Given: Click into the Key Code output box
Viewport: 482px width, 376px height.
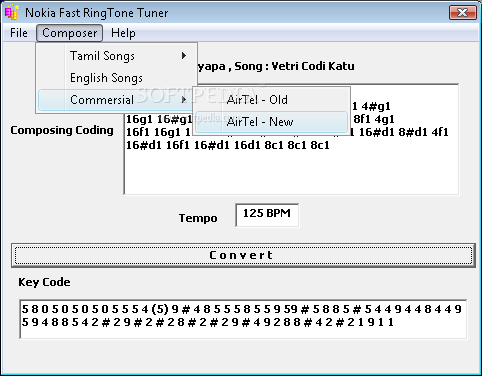Looking at the screenshot, I should [243, 319].
